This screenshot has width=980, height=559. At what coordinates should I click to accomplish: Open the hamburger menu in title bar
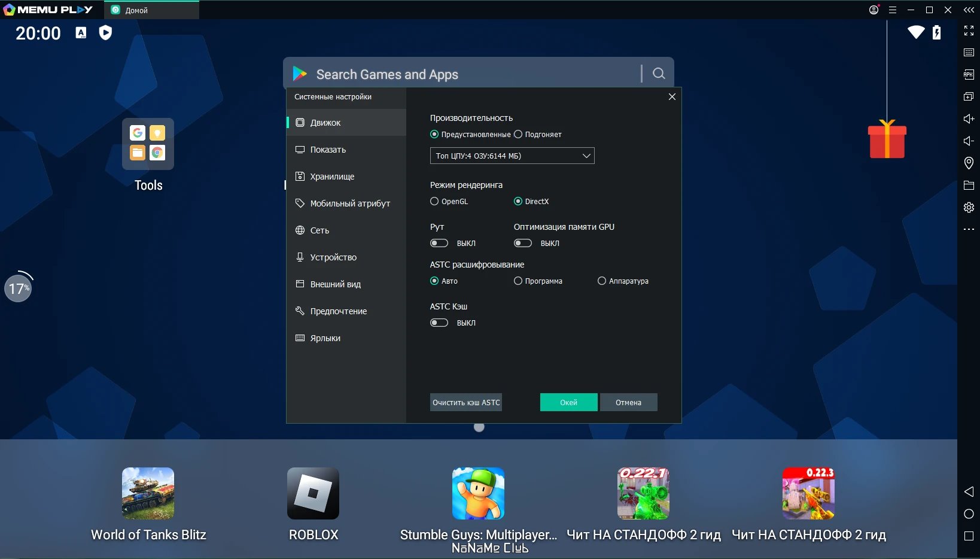tap(893, 10)
